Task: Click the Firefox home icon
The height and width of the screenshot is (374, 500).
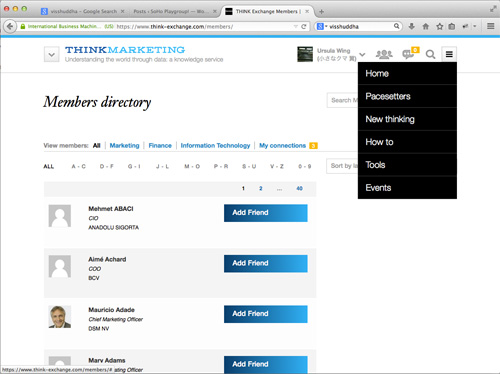Action: click(x=426, y=26)
